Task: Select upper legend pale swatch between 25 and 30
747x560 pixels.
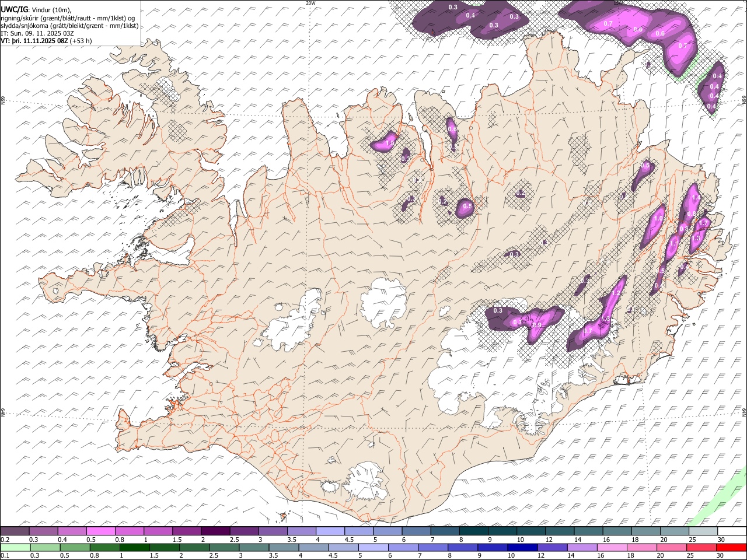Action: 703,531
